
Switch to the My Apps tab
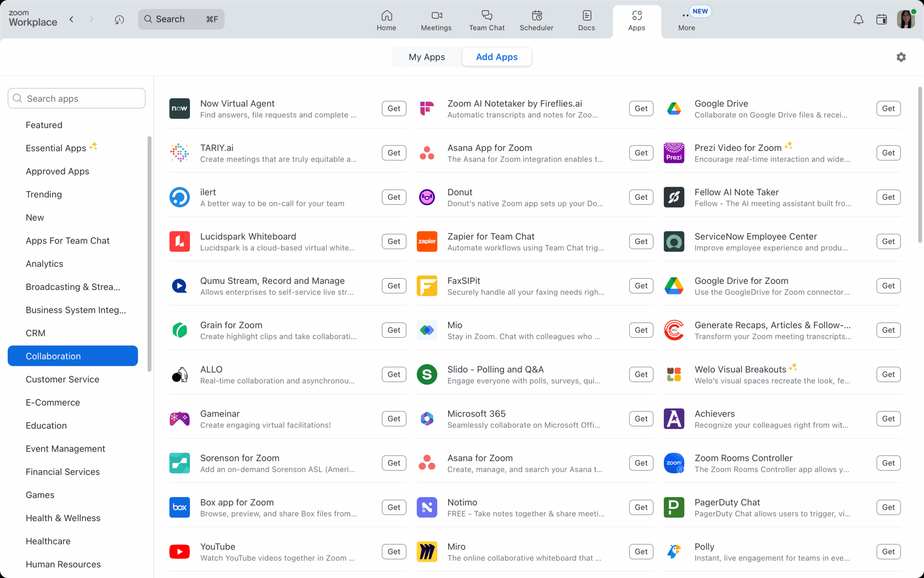[x=427, y=57]
